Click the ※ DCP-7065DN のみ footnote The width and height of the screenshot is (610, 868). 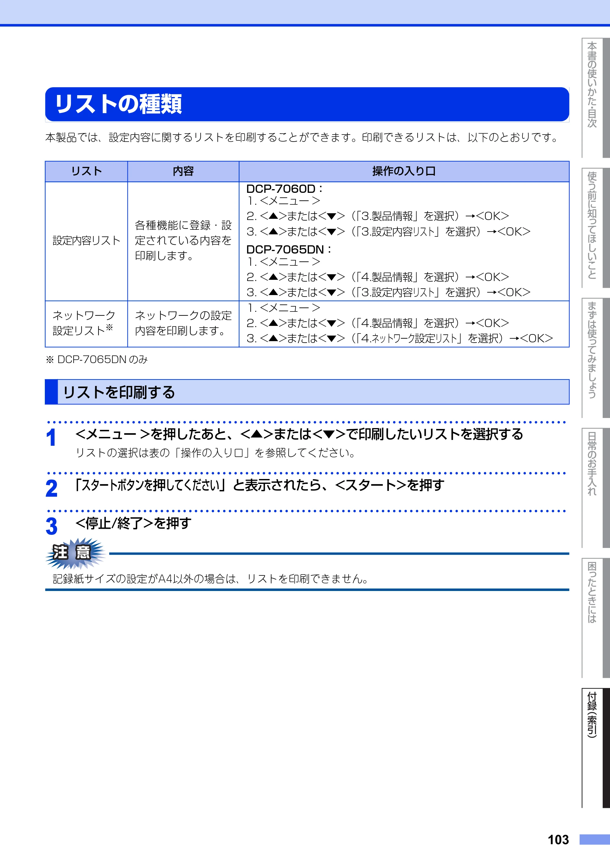[x=96, y=359]
